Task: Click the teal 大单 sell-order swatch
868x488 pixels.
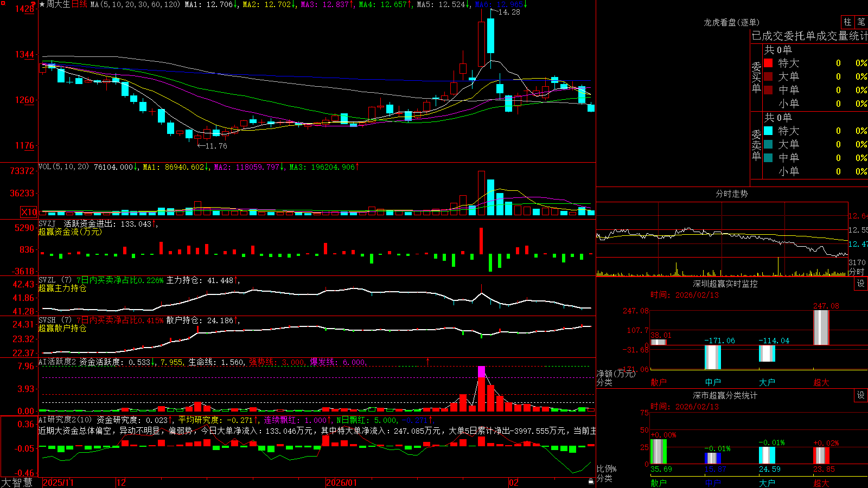Action: tap(768, 144)
